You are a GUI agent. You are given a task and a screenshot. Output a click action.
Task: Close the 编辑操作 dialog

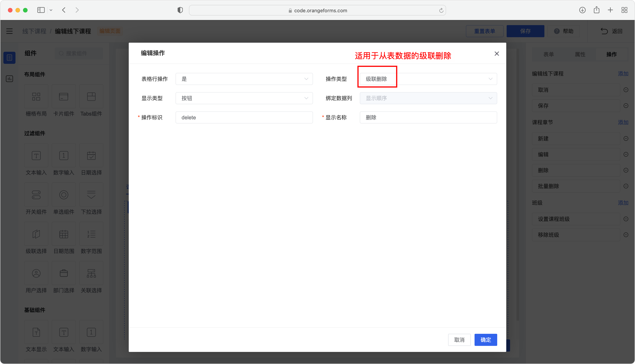click(497, 54)
